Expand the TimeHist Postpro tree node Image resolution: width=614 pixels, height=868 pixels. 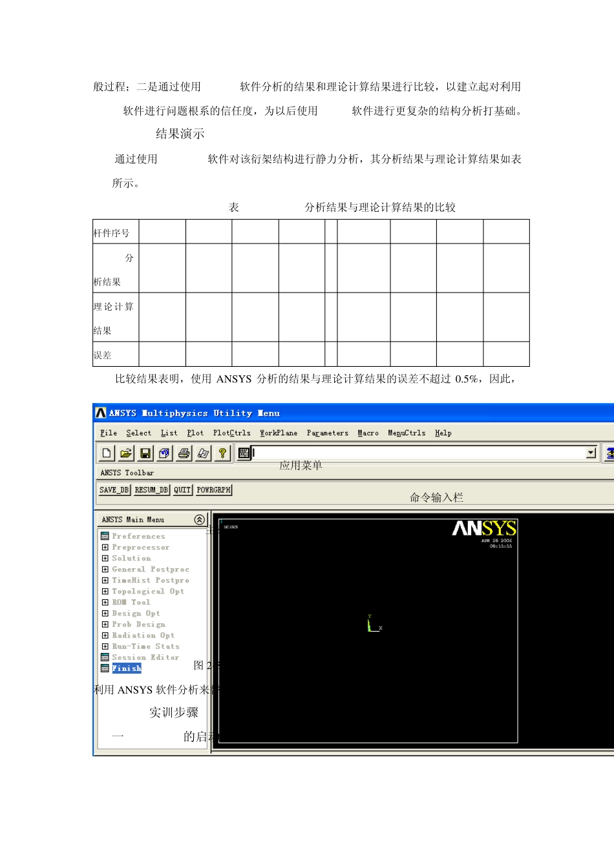105,580
